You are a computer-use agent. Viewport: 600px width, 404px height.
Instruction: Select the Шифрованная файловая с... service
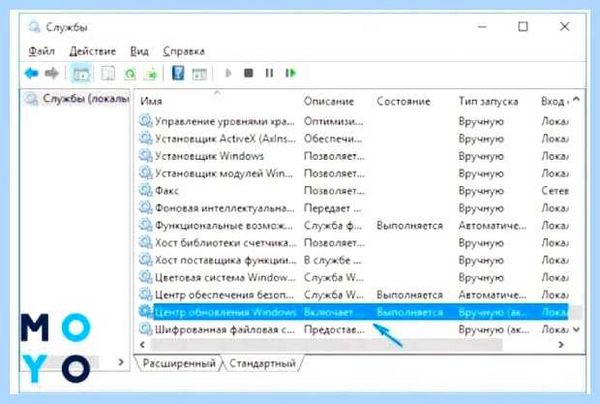pos(225,329)
